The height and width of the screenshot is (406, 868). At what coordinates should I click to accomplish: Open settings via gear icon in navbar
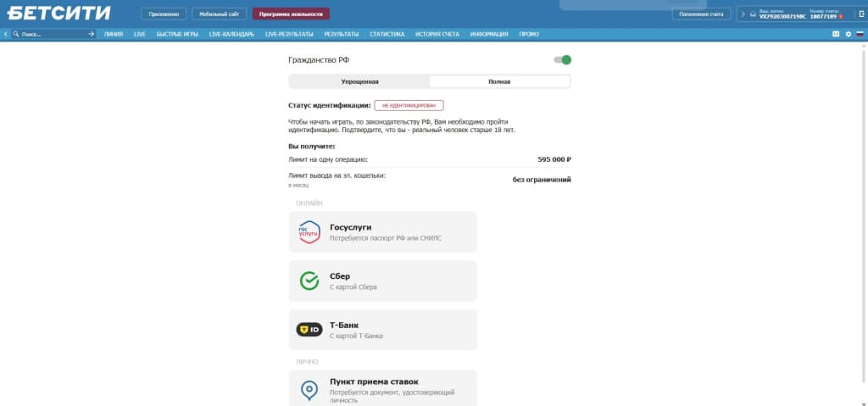(848, 35)
